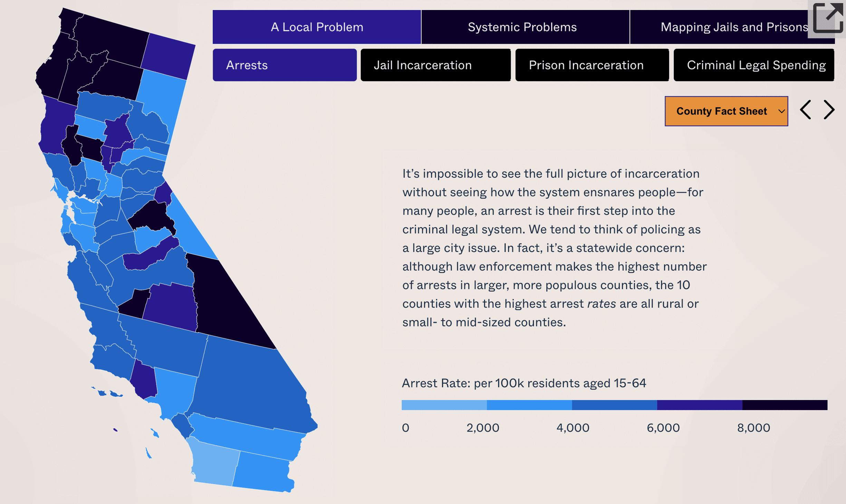The width and height of the screenshot is (846, 504).
Task: Open the County Fact Sheet dropdown
Action: (726, 111)
